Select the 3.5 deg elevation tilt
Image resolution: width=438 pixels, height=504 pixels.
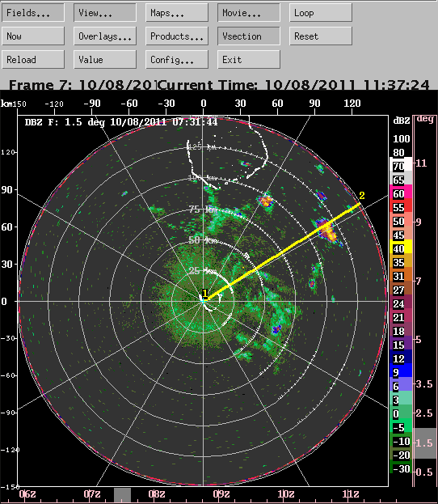pyautogui.click(x=425, y=383)
